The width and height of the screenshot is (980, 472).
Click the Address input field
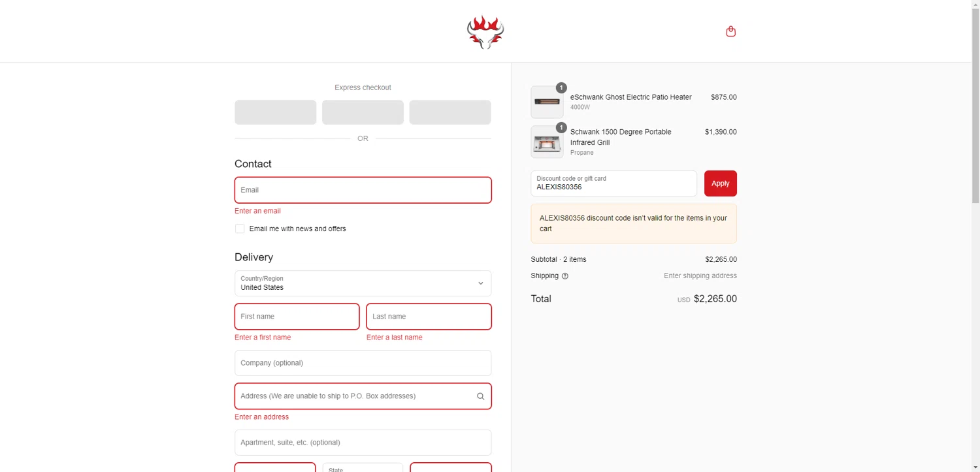(x=363, y=396)
